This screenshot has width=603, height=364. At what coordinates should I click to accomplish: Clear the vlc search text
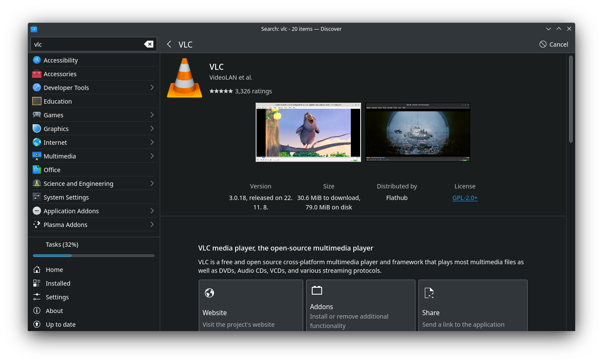tap(149, 44)
